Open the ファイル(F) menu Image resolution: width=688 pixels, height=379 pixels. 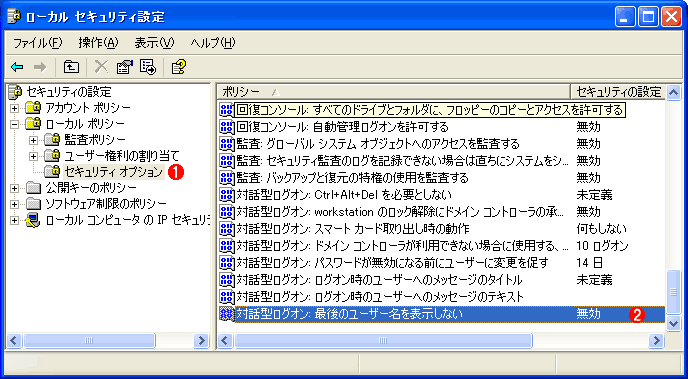pos(38,43)
